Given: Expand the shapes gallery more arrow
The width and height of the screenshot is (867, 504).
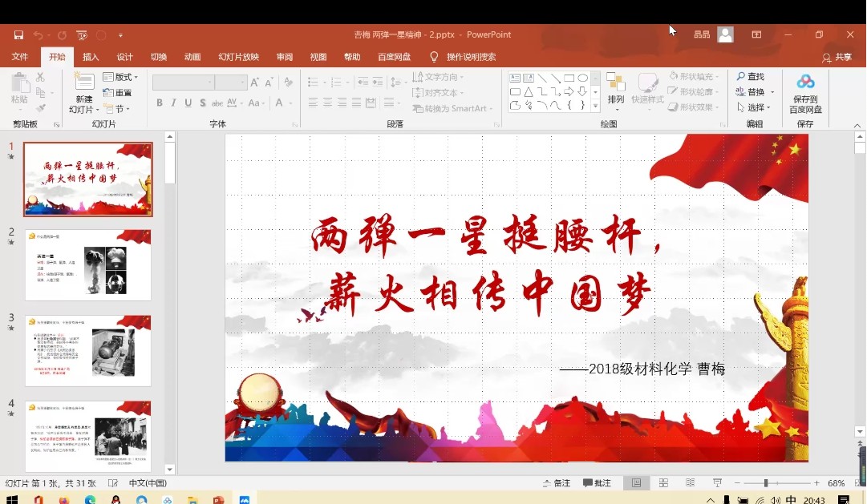Looking at the screenshot, I should pyautogui.click(x=595, y=107).
